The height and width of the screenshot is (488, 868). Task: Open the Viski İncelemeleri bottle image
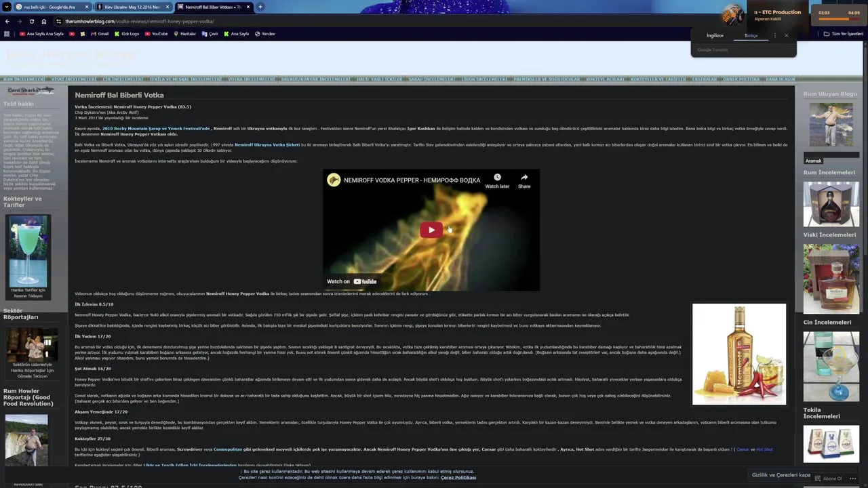pyautogui.click(x=831, y=278)
